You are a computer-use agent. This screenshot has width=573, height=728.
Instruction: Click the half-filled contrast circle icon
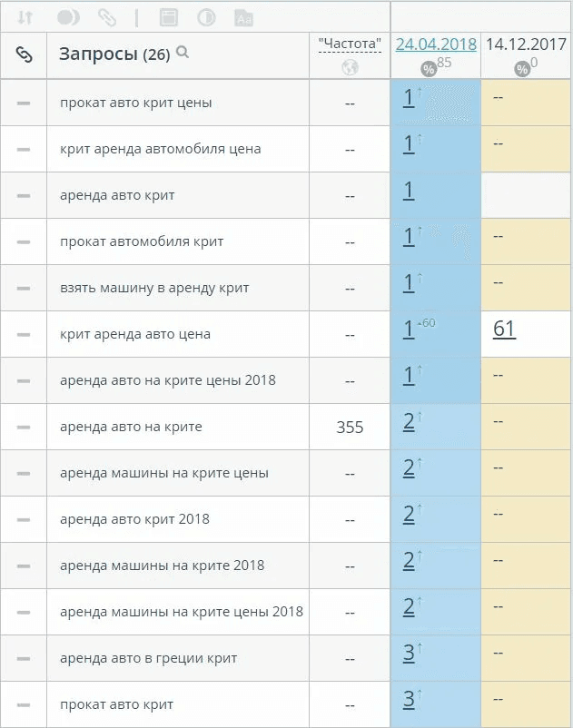click(x=206, y=17)
